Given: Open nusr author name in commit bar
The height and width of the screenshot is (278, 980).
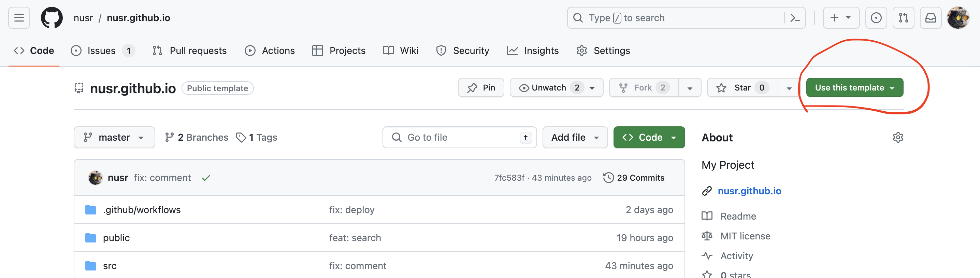Looking at the screenshot, I should (x=118, y=178).
